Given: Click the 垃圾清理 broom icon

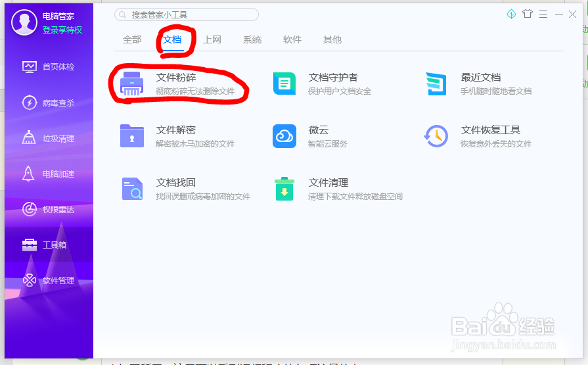Looking at the screenshot, I should click(29, 138).
